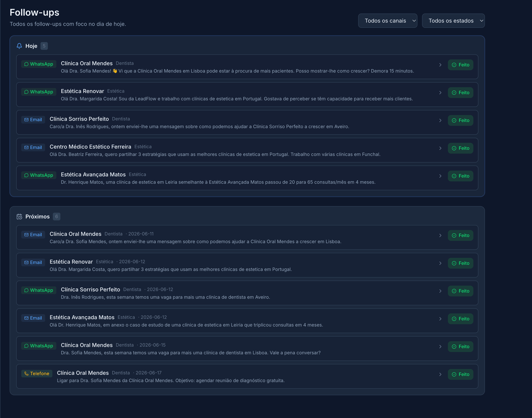The width and height of the screenshot is (532, 418).
Task: Click WhatsApp badge on Clínica Oral Mendes today
Action: pyautogui.click(x=39, y=64)
